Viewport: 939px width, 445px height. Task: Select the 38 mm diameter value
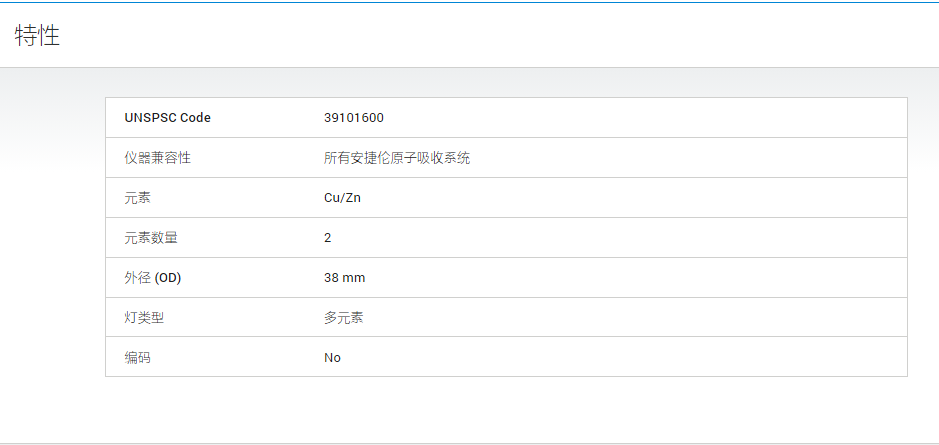click(x=344, y=278)
